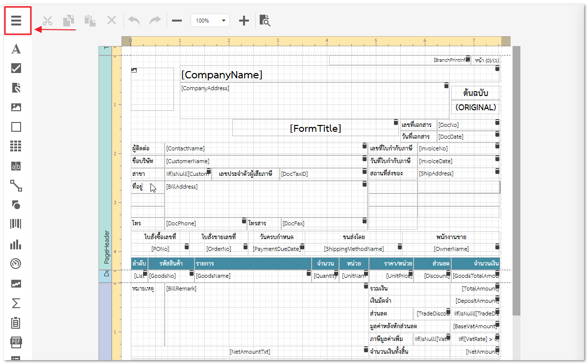Select the Gauge control tool
The image size is (588, 364).
point(16,264)
